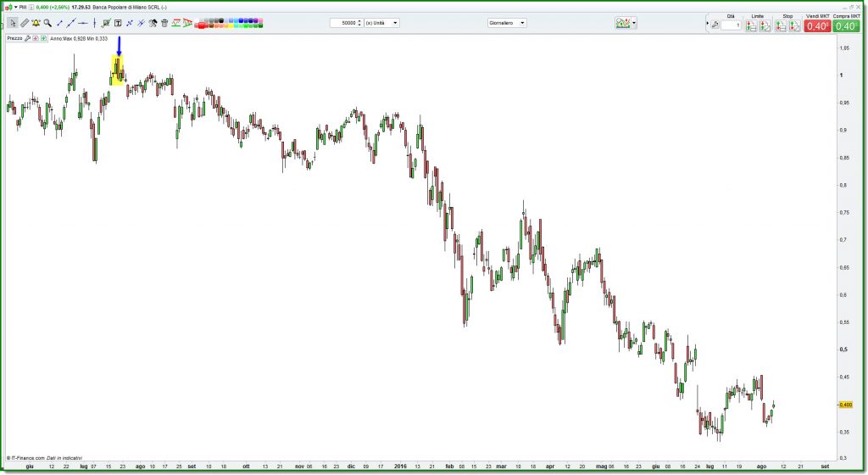Select the horizontal line tool
Screen dimensions: 868x475
click(83, 23)
